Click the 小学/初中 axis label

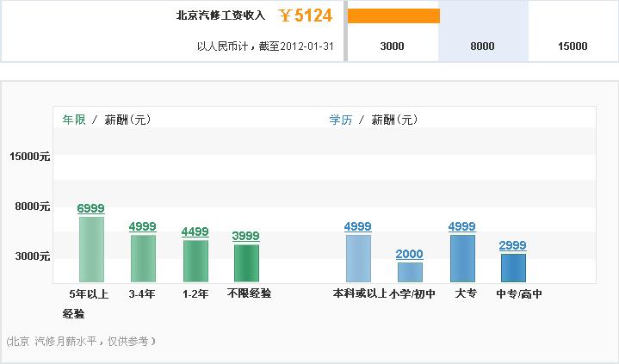click(412, 293)
